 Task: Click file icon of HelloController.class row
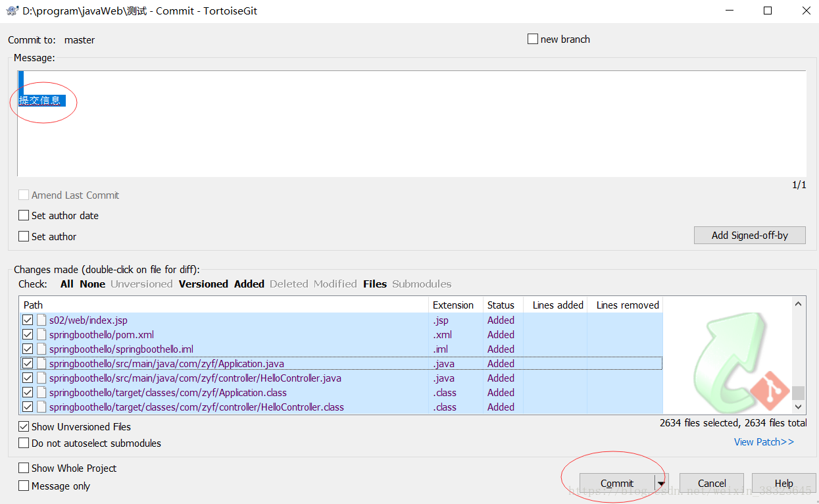pyautogui.click(x=42, y=407)
